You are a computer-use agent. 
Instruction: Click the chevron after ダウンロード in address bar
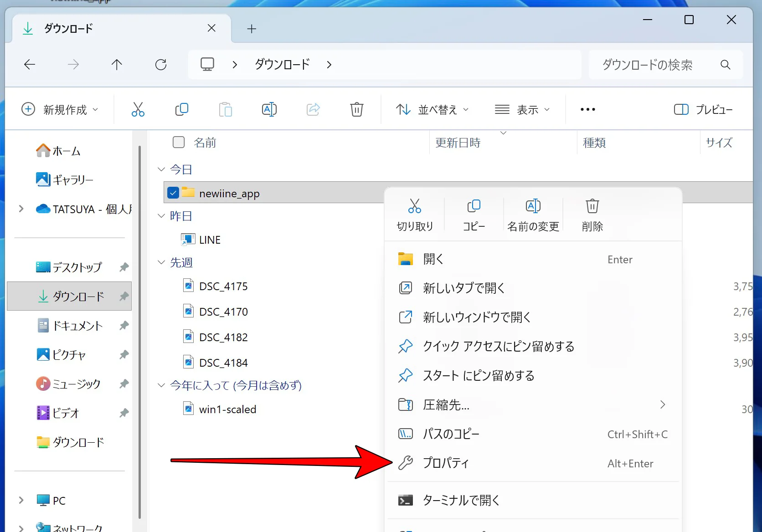click(329, 65)
